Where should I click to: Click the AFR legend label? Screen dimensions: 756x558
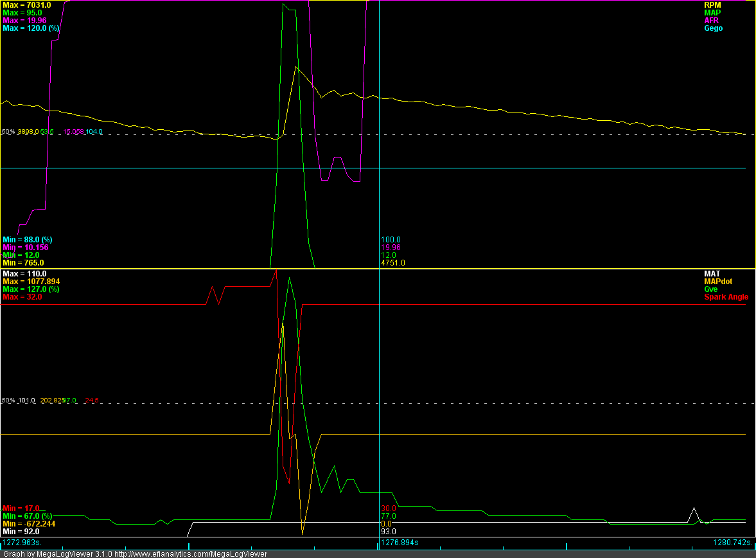click(x=711, y=21)
